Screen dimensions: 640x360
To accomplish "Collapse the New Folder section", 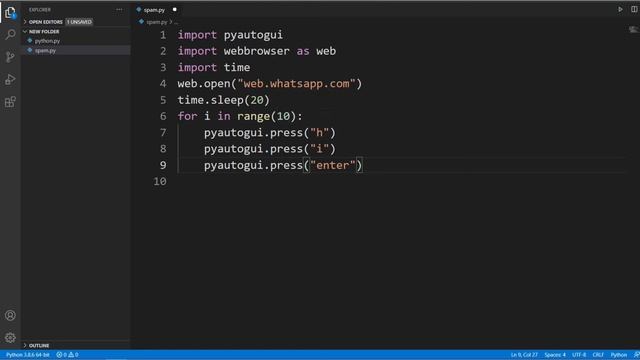I will point(44,31).
